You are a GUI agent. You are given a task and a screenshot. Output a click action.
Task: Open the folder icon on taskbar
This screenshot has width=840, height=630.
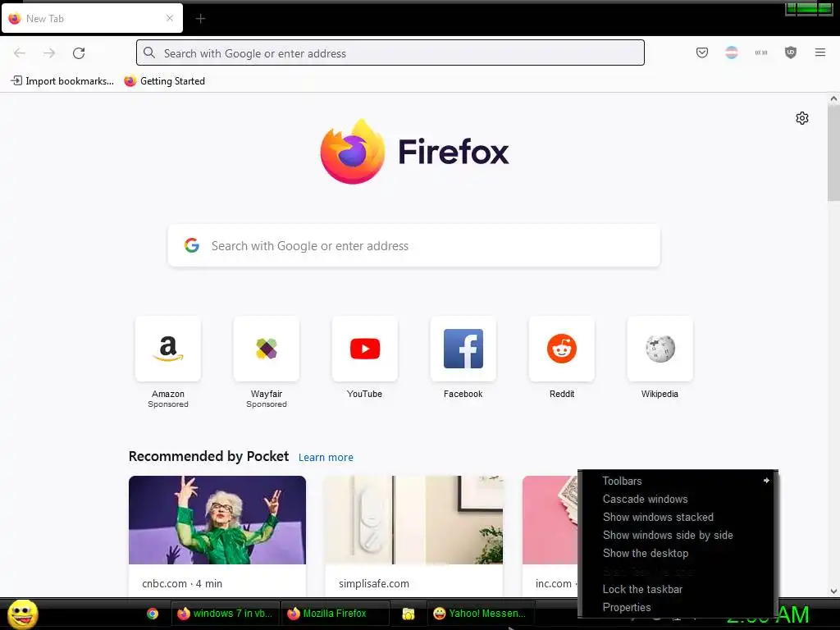point(409,614)
